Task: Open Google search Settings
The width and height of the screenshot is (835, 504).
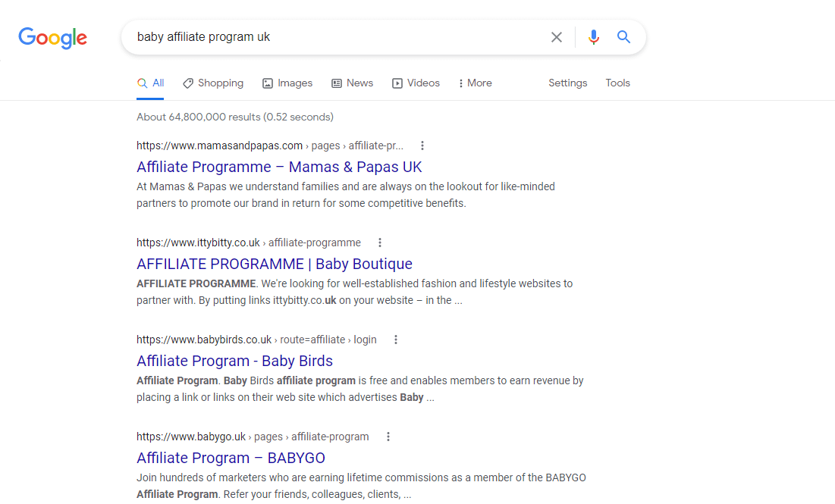Action: click(x=567, y=83)
